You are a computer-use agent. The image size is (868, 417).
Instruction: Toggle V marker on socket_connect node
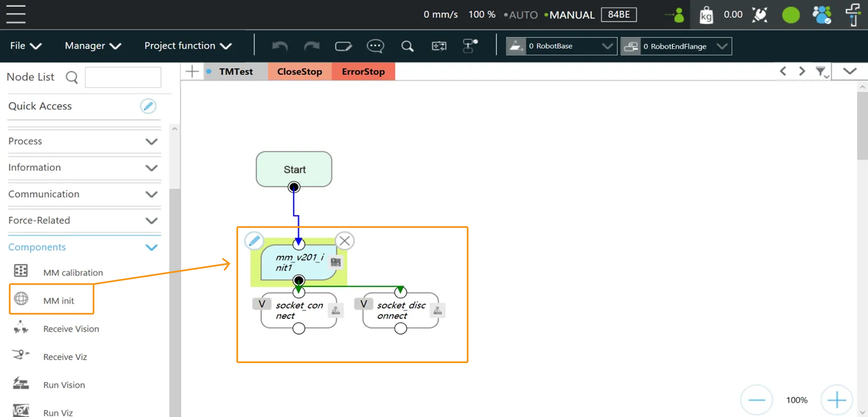[x=261, y=304]
